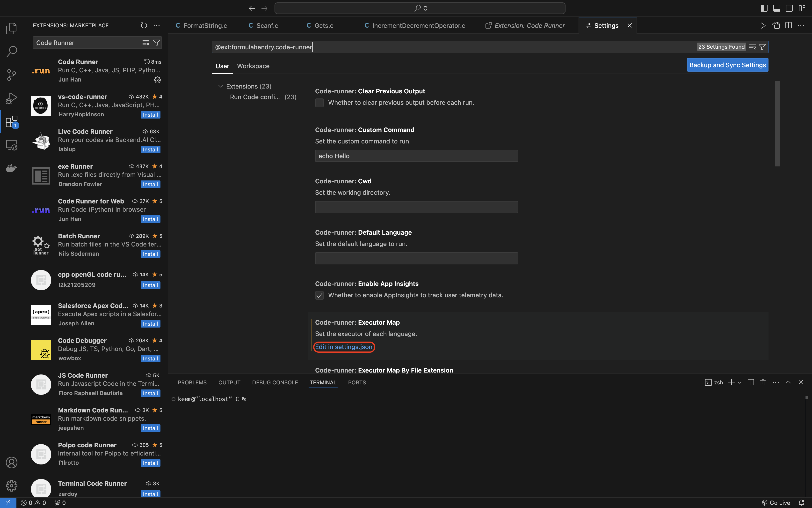Switch to the Scanf.c tab
This screenshot has height=508, width=812.
coord(270,26)
